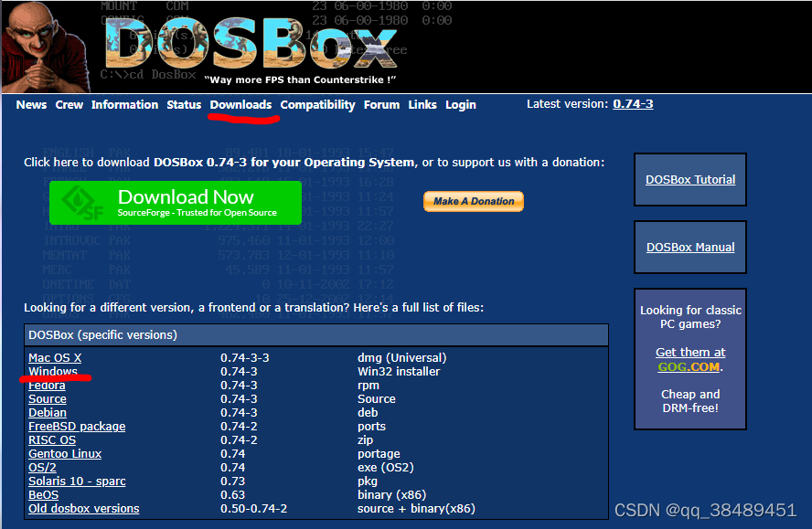Go to the Information page
Image resolution: width=812 pixels, height=529 pixels.
(124, 104)
